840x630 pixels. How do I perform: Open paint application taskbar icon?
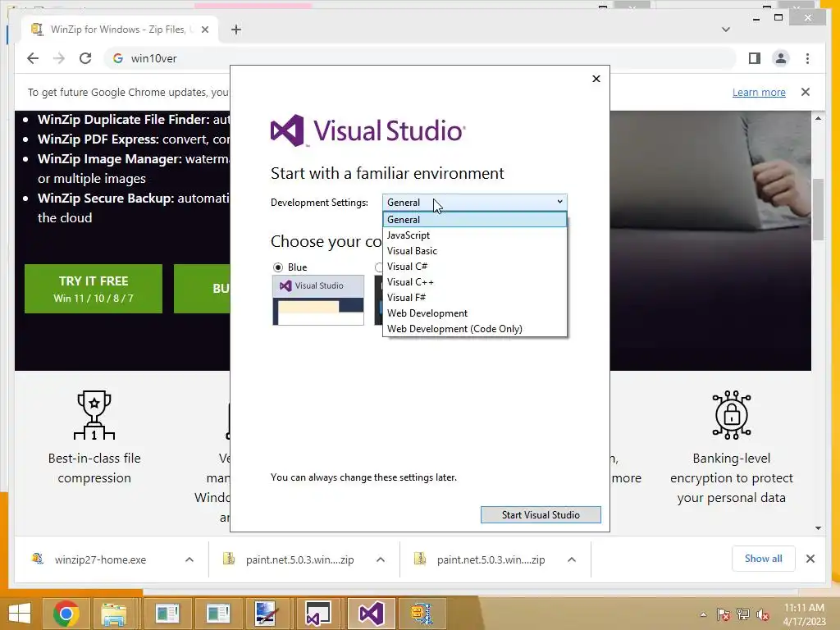tap(267, 614)
